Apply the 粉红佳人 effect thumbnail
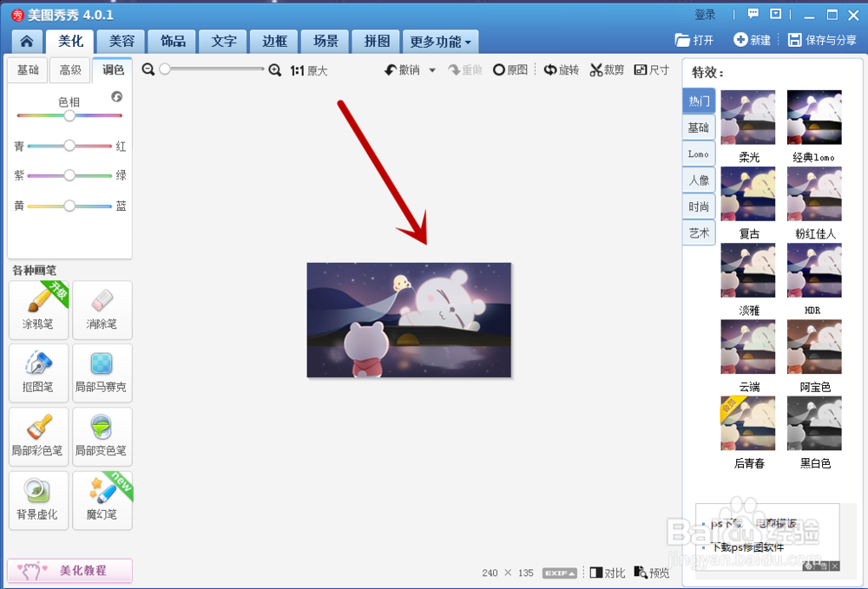Image resolution: width=868 pixels, height=589 pixels. pos(814,193)
